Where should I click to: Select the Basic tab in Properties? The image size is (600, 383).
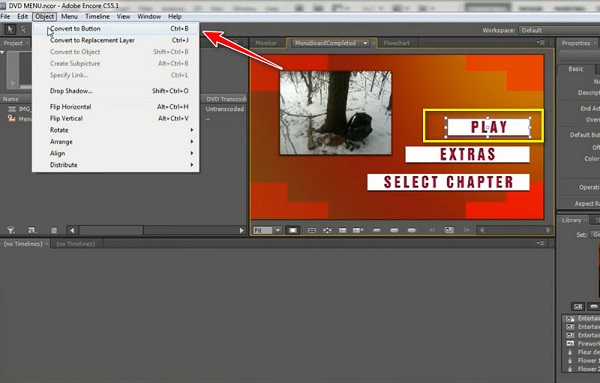(576, 69)
